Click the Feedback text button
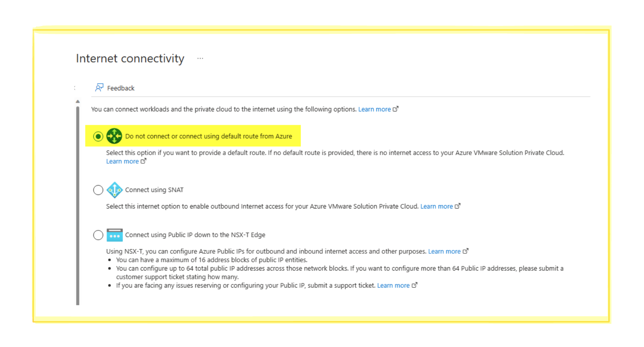 pyautogui.click(x=120, y=88)
